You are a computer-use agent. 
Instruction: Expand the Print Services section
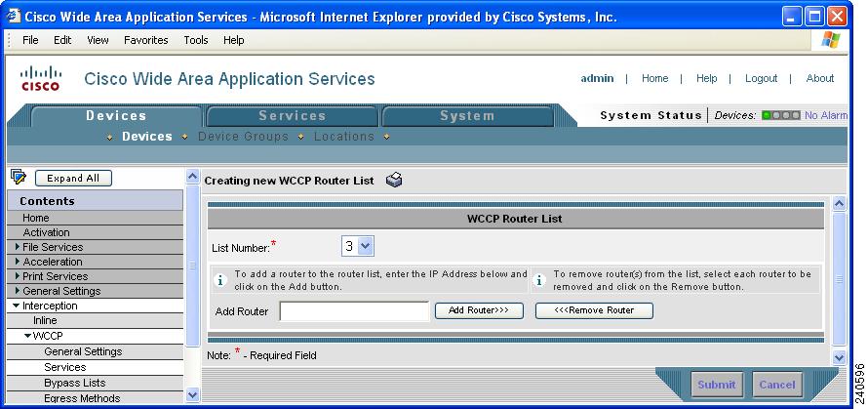(x=18, y=275)
